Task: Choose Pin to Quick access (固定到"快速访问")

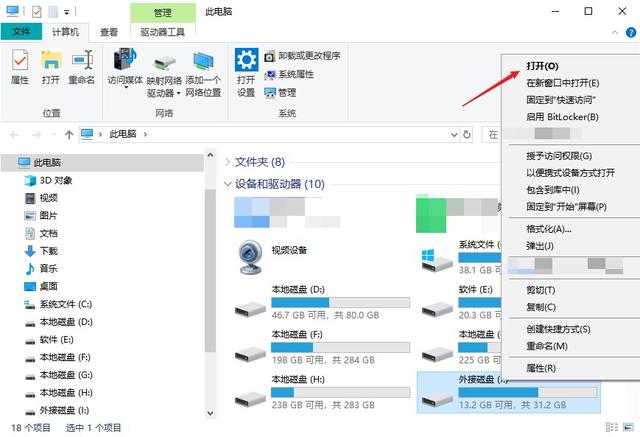Action: pos(561,100)
